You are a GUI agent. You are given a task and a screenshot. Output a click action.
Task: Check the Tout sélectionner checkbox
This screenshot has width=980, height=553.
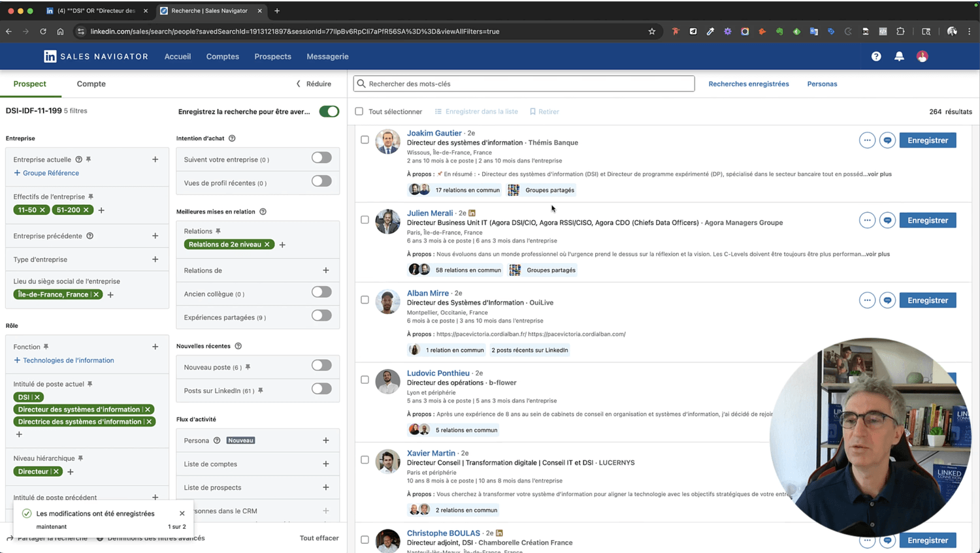click(x=359, y=112)
